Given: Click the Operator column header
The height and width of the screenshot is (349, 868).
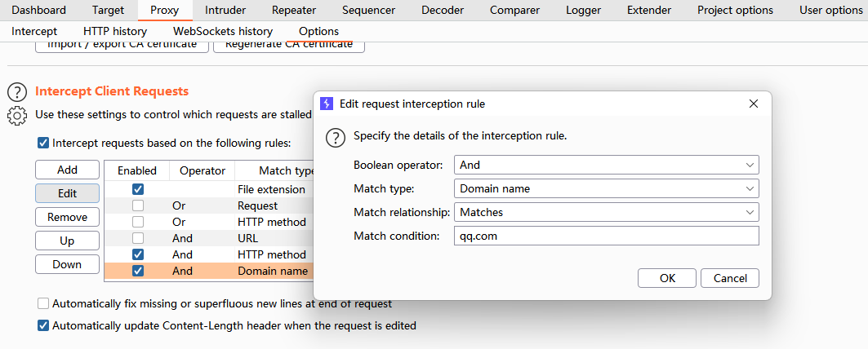Looking at the screenshot, I should 203,171.
